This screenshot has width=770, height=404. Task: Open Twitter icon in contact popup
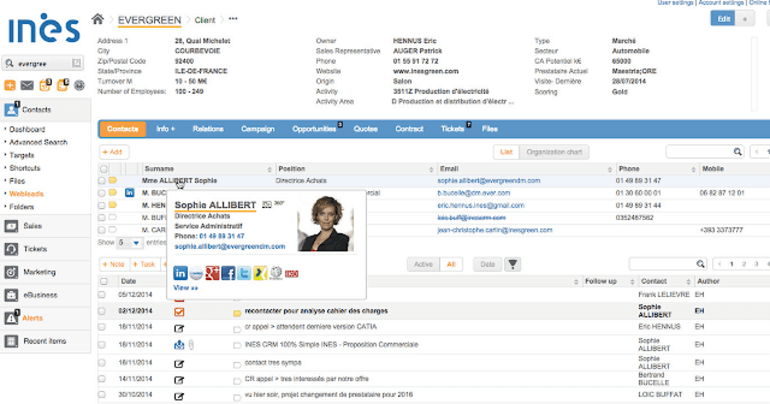coord(244,273)
